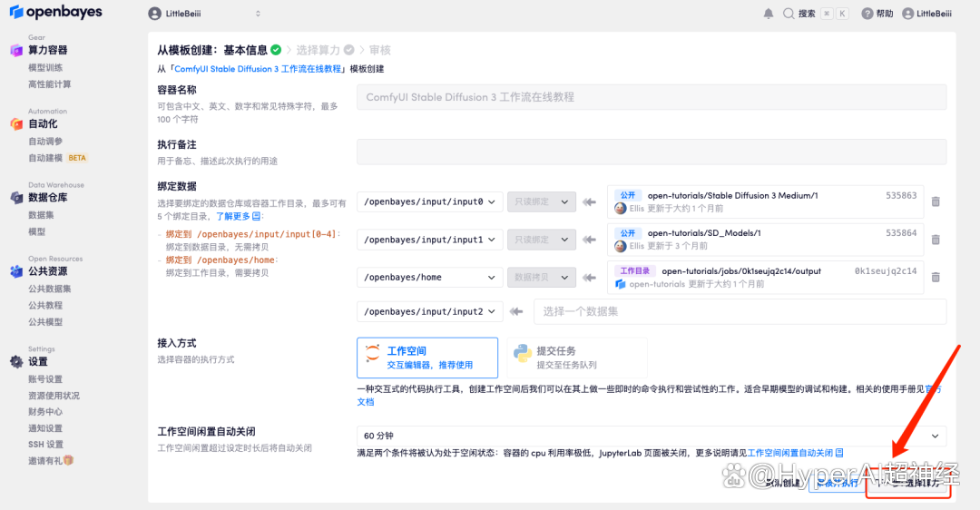Click open-tutorials/SD_Models/1 dataset name

(704, 232)
